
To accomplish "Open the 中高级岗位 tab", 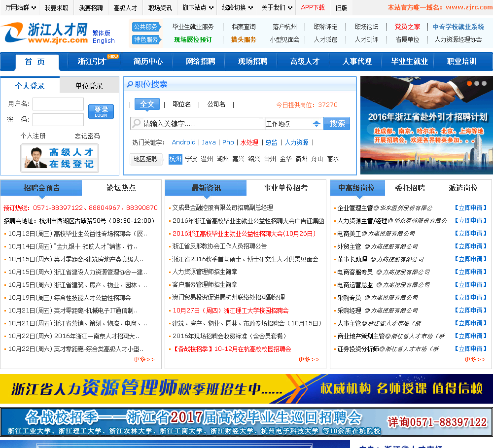I will [357, 188].
